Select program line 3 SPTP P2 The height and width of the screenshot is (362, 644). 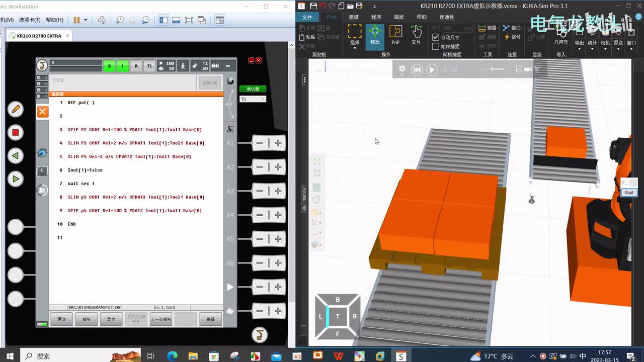pos(136,130)
